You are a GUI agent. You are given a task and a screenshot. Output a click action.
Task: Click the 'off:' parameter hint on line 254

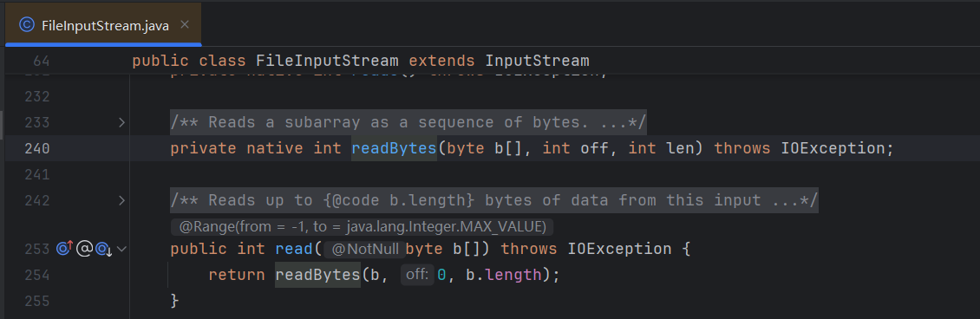417,275
